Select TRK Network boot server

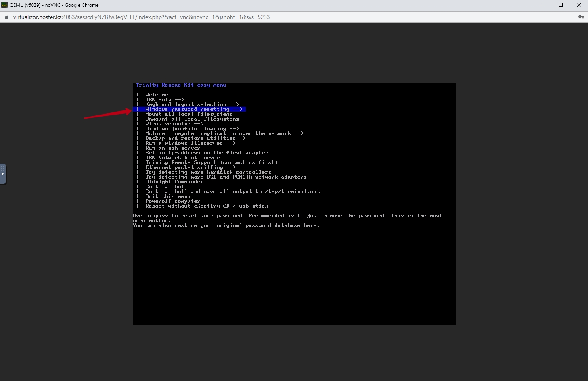[x=182, y=158]
